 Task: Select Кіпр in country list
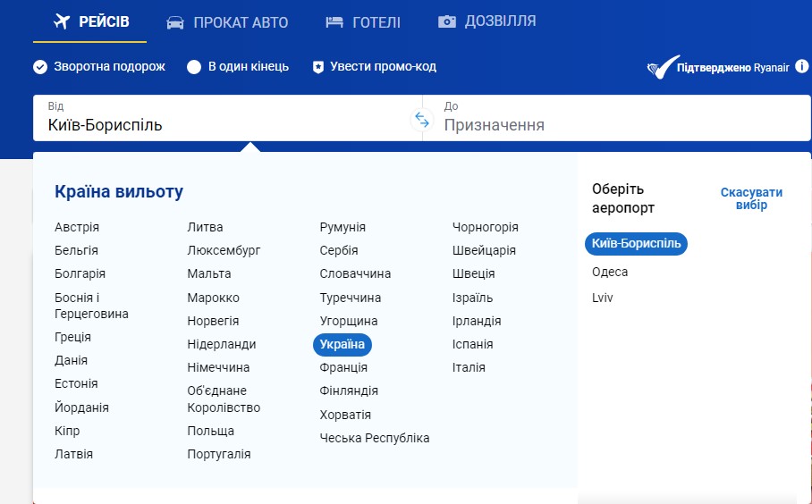(x=67, y=431)
